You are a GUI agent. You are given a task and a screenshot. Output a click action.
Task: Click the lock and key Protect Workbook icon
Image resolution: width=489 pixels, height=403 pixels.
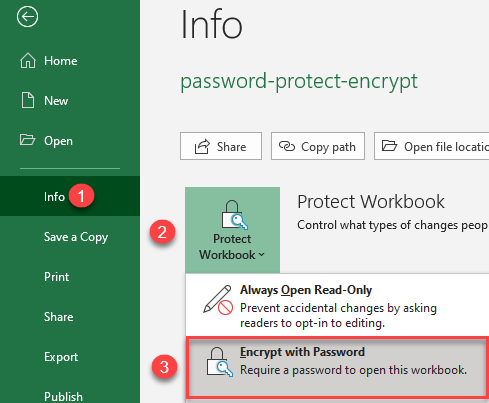(234, 215)
